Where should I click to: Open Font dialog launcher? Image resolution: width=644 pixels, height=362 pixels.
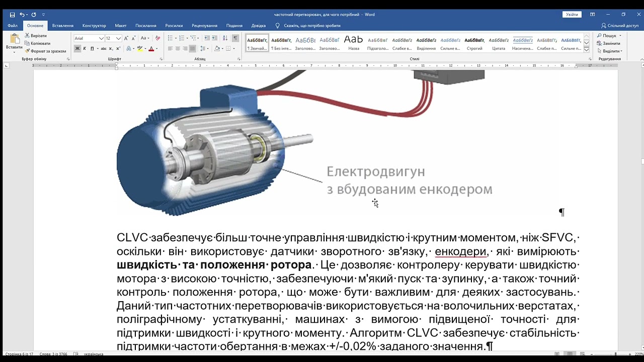click(161, 59)
